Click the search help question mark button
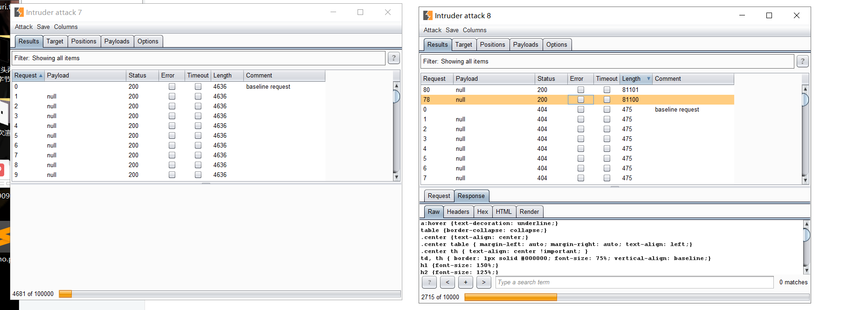 429,282
